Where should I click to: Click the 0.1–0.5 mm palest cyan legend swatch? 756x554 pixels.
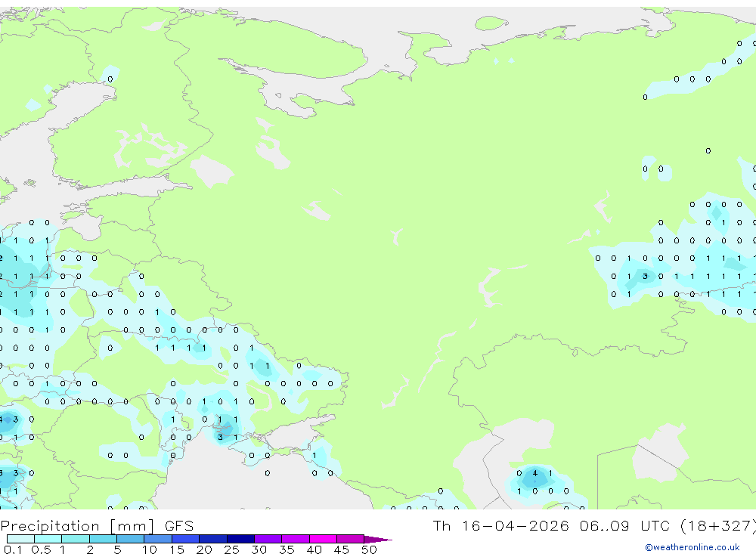click(20, 539)
